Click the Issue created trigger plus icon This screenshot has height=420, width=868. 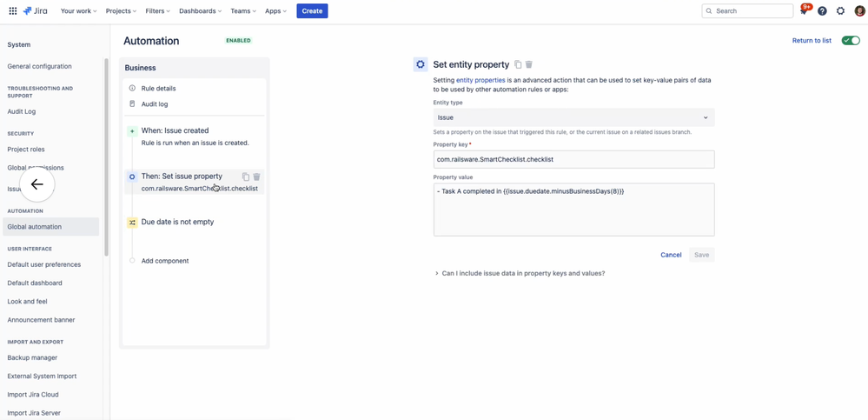[x=132, y=131]
